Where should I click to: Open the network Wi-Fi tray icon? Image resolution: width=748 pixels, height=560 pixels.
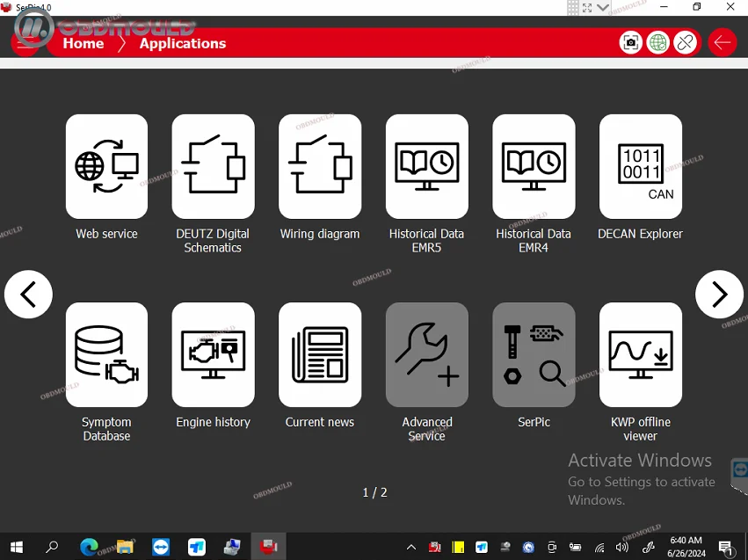click(x=599, y=548)
